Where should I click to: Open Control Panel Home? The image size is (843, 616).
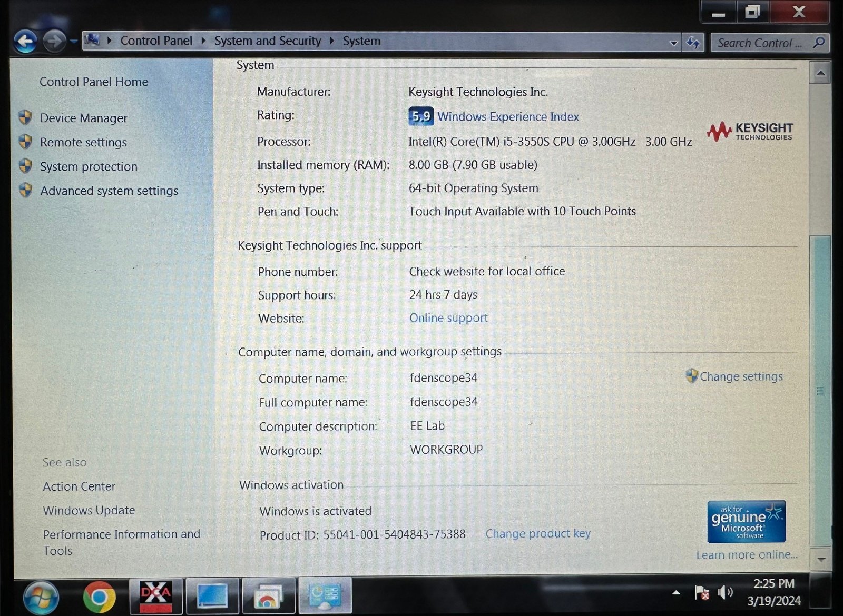point(94,82)
